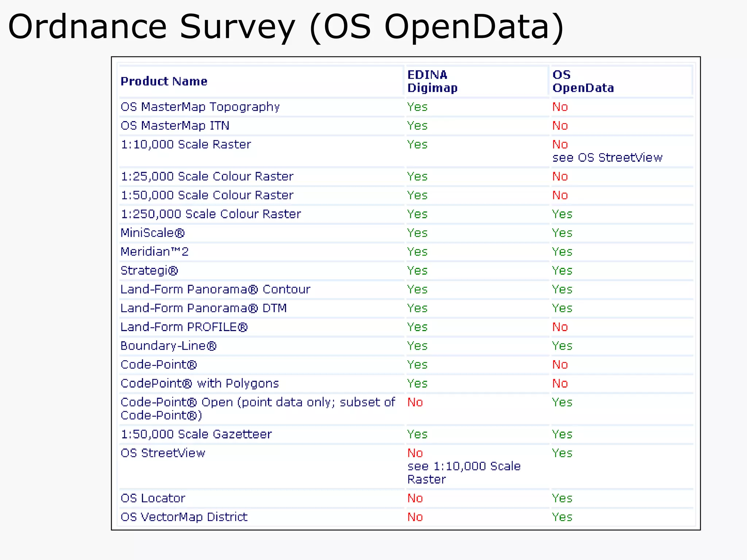Click '1:25,000 Scale Colour Raster' row name

tap(207, 176)
